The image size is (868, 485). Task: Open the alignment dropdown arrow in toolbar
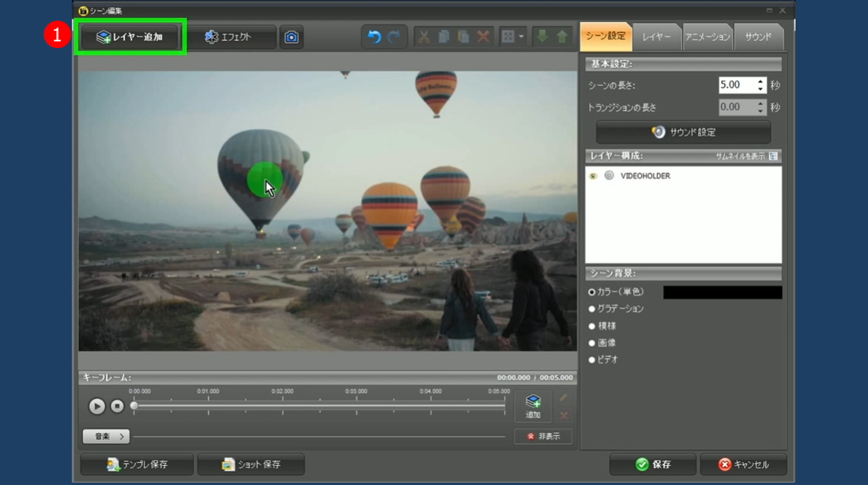click(x=522, y=37)
